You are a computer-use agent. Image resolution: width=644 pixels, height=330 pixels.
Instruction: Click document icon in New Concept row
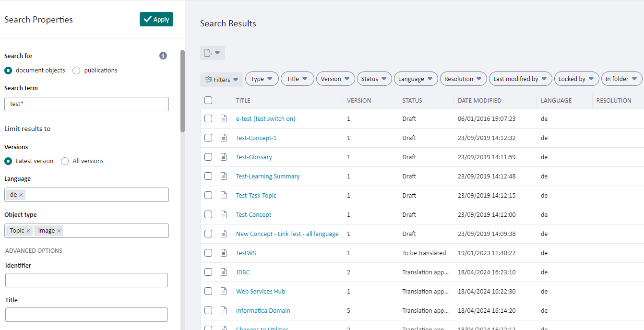[x=223, y=234]
